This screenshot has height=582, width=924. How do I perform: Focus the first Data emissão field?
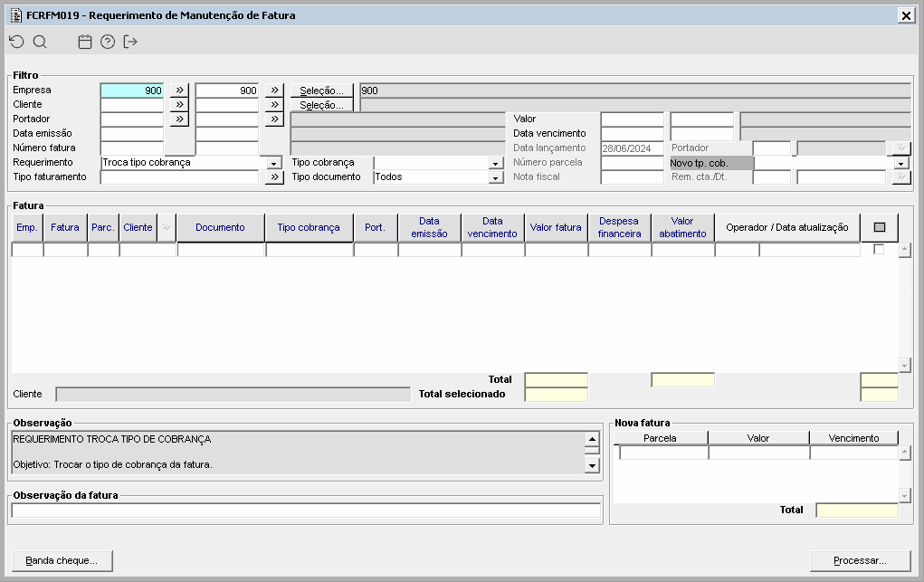coord(132,134)
